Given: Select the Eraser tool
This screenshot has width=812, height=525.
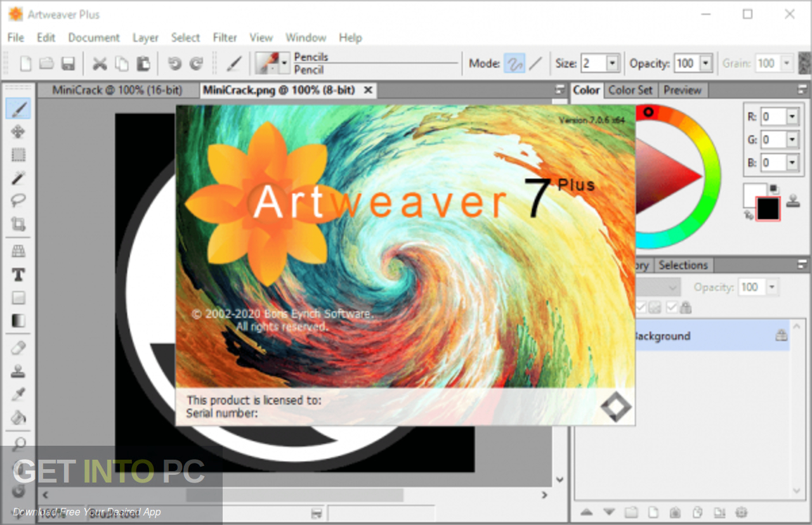Looking at the screenshot, I should (x=18, y=348).
